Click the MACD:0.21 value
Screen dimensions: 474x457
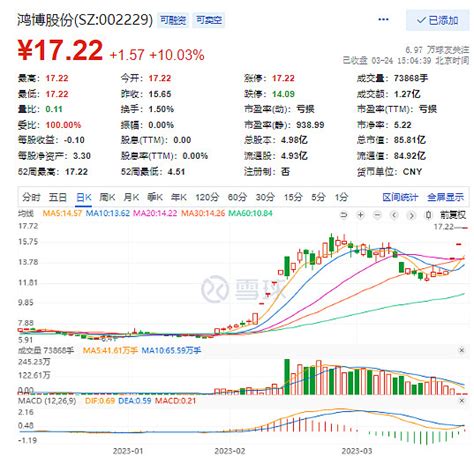click(x=175, y=401)
